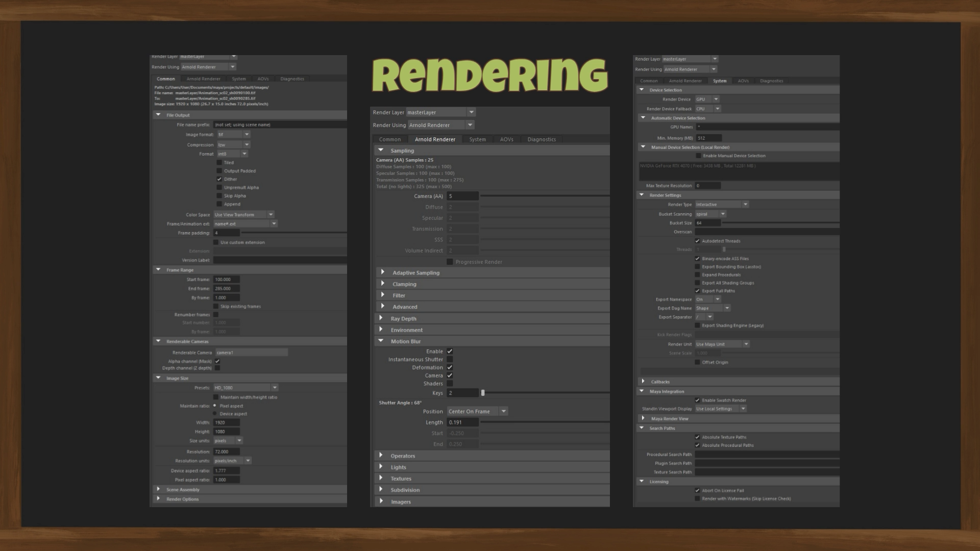Image resolution: width=980 pixels, height=551 pixels.
Task: Click the Min. Memory (MB) field
Action: (x=709, y=138)
